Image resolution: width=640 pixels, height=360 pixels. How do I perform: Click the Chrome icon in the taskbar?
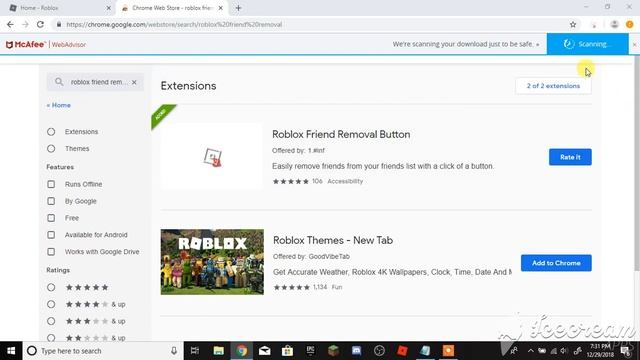pyautogui.click(x=241, y=351)
